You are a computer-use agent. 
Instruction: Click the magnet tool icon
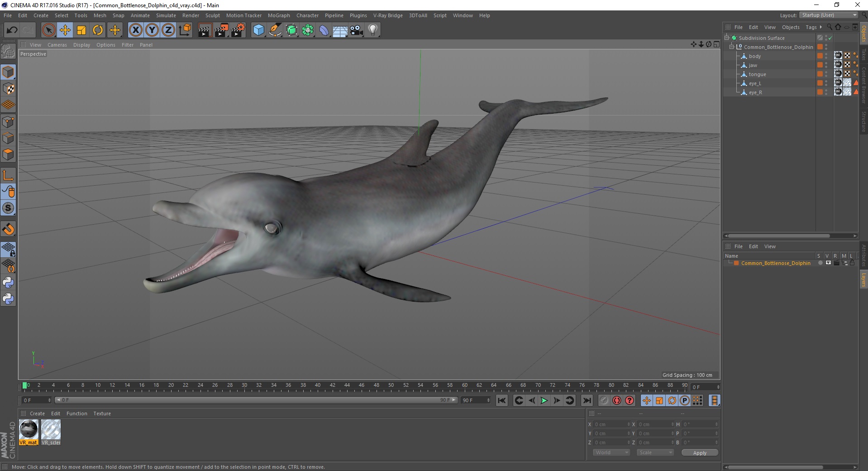tap(8, 229)
